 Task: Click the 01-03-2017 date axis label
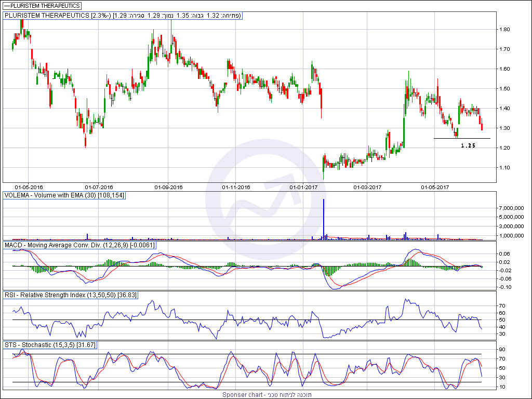pos(368,187)
